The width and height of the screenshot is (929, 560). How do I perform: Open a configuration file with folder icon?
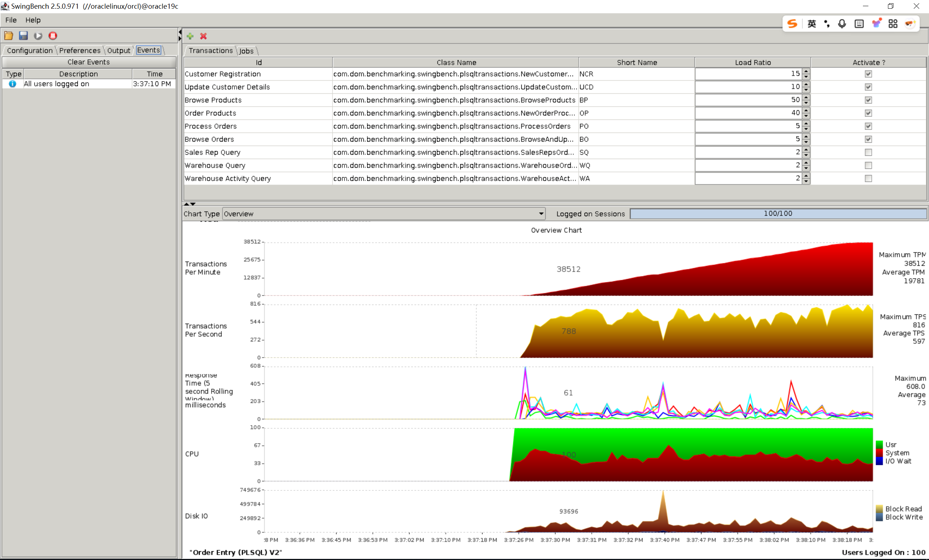tap(9, 36)
